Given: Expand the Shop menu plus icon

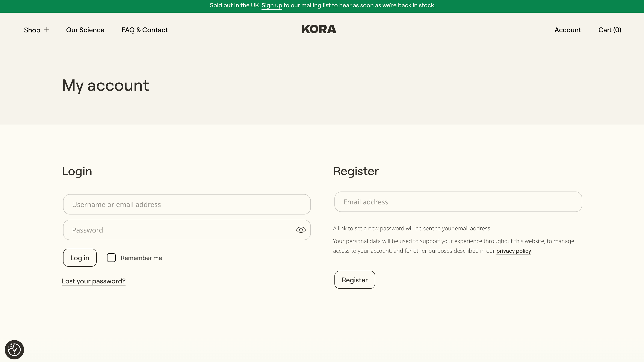Looking at the screenshot, I should 46,30.
